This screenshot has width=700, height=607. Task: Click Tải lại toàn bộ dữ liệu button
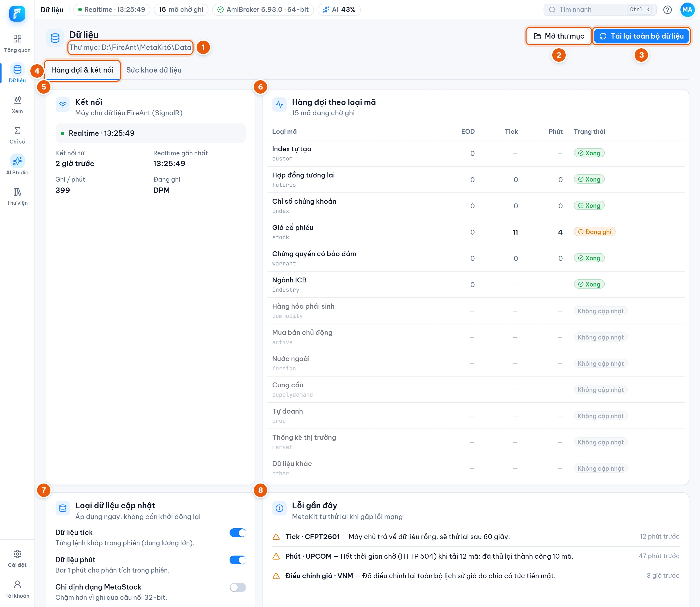point(641,36)
